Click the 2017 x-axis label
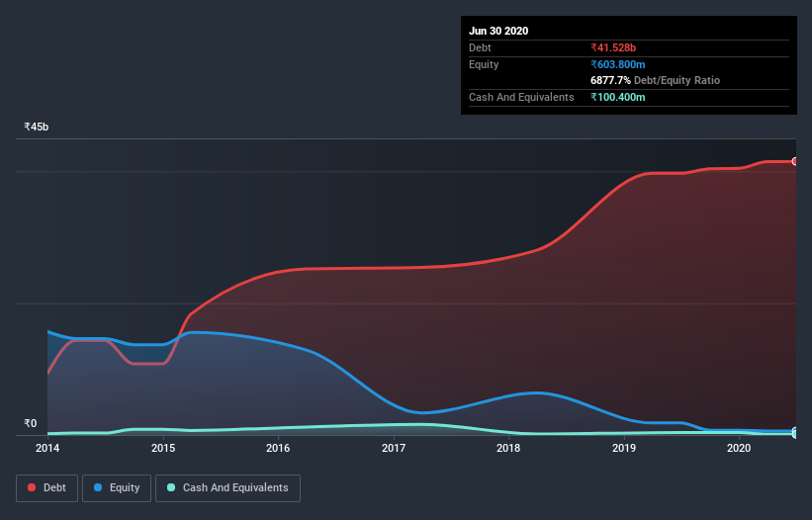 (394, 448)
